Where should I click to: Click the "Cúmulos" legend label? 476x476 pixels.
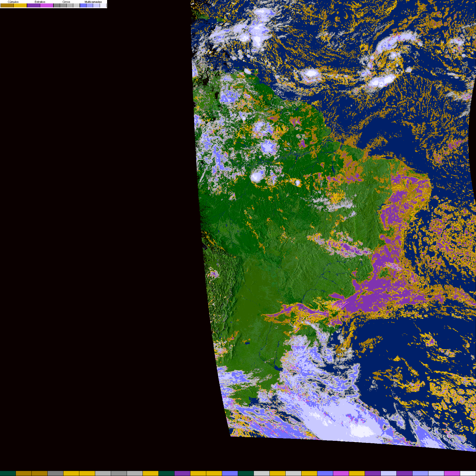pyautogui.click(x=13, y=2)
